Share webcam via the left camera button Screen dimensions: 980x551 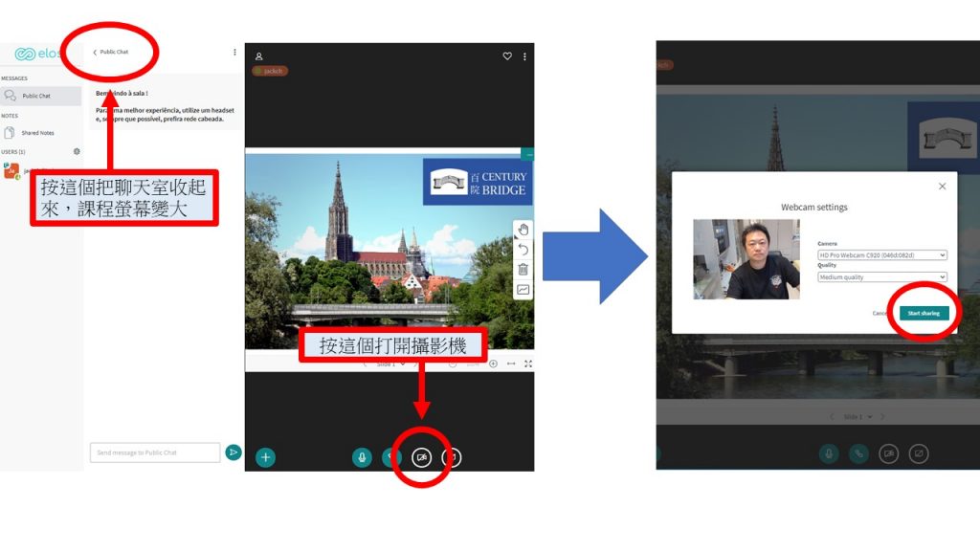point(422,457)
